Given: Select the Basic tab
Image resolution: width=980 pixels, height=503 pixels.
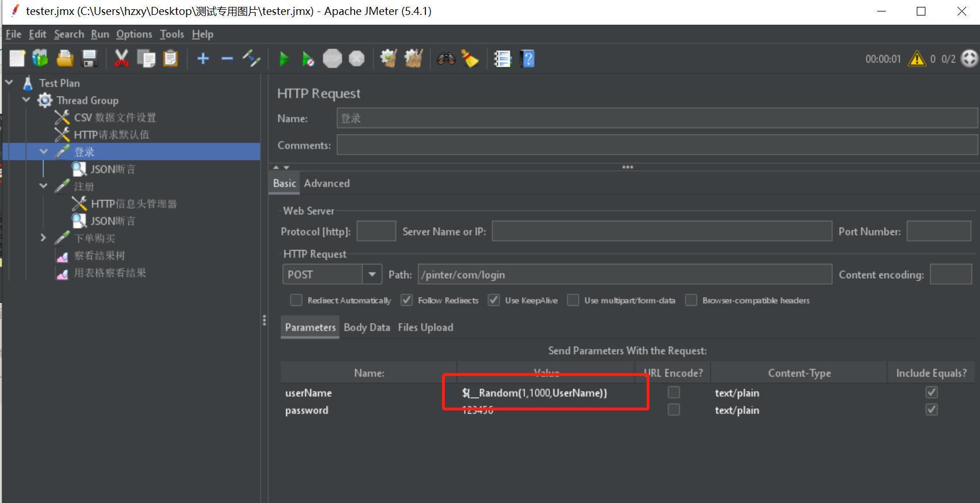Looking at the screenshot, I should pyautogui.click(x=285, y=183).
